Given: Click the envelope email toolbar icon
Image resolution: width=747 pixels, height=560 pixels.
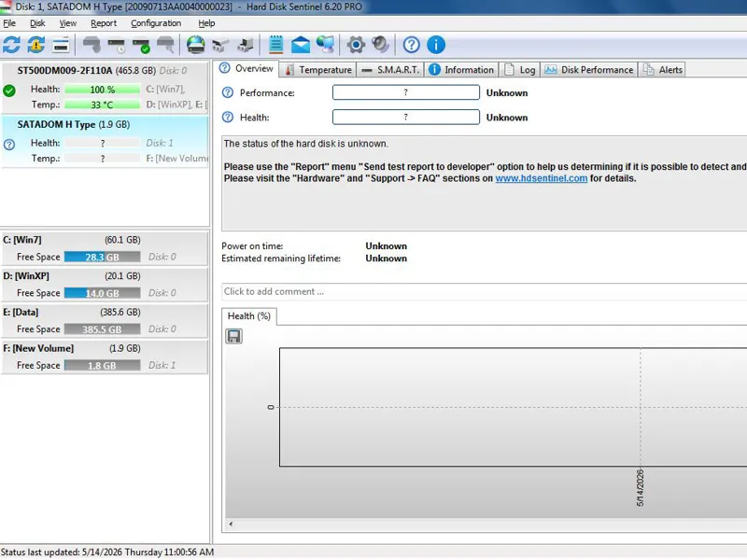Looking at the screenshot, I should (x=301, y=45).
